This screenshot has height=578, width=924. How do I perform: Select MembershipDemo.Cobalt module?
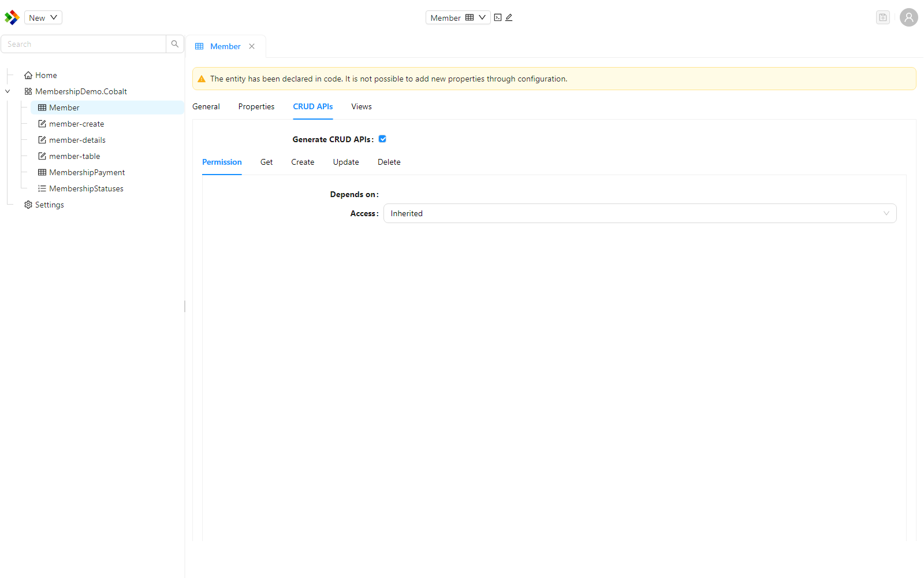click(x=81, y=91)
